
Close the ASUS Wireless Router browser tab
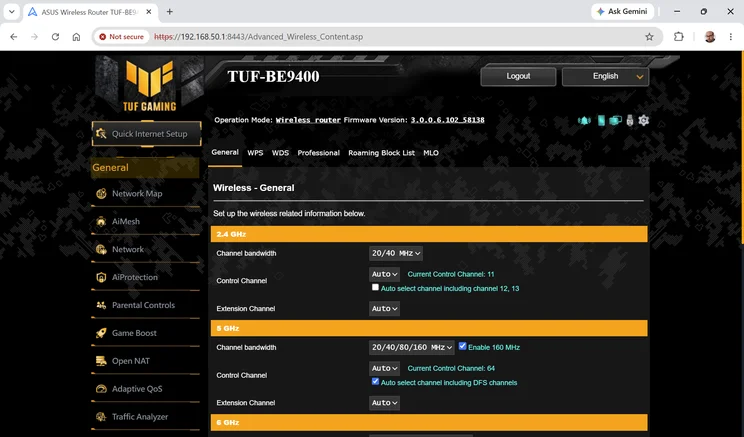click(149, 12)
